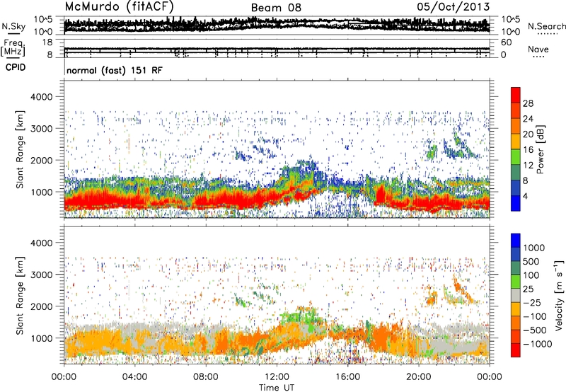566x392 pixels.
Task: Select the Beam 08 label
Action: (x=276, y=8)
